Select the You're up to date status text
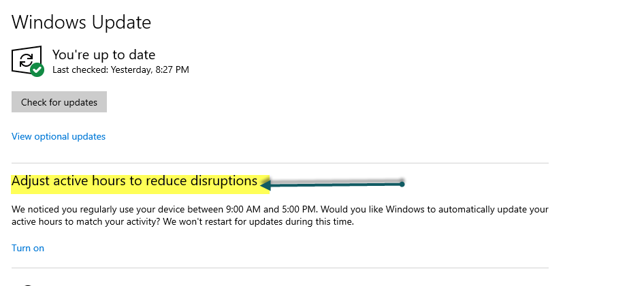Image resolution: width=644 pixels, height=286 pixels. point(104,54)
